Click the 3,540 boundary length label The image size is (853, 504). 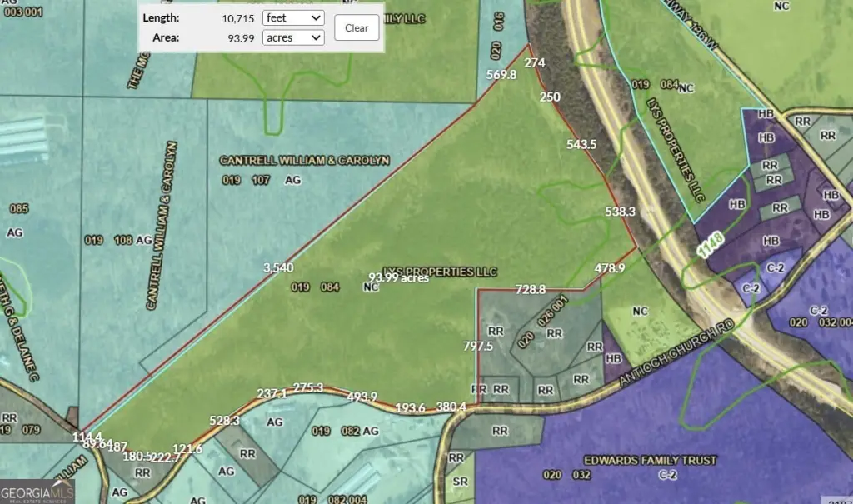pyautogui.click(x=278, y=267)
